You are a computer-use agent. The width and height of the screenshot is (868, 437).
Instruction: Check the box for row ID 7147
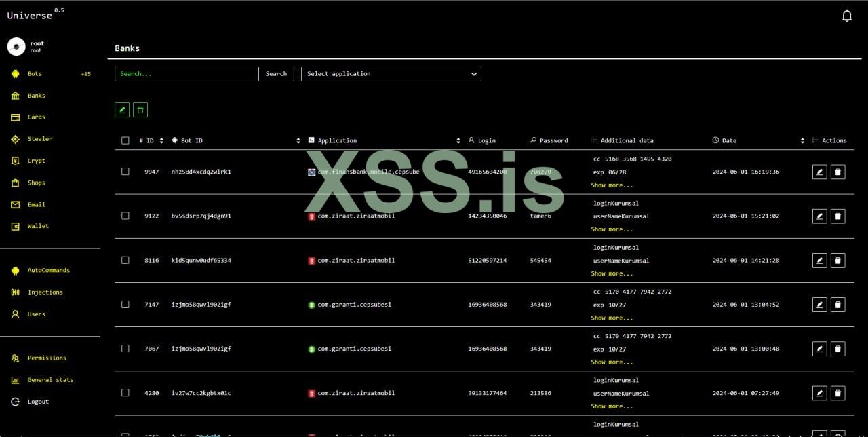tap(125, 304)
